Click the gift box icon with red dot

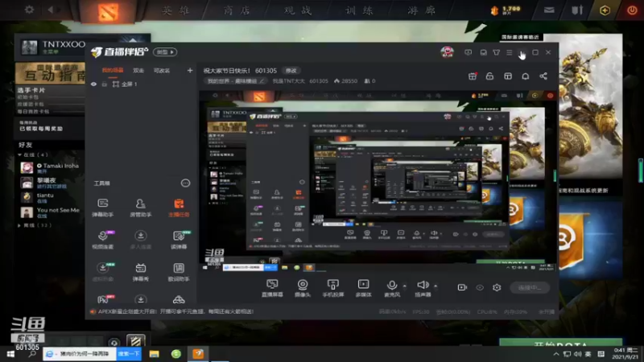(473, 76)
